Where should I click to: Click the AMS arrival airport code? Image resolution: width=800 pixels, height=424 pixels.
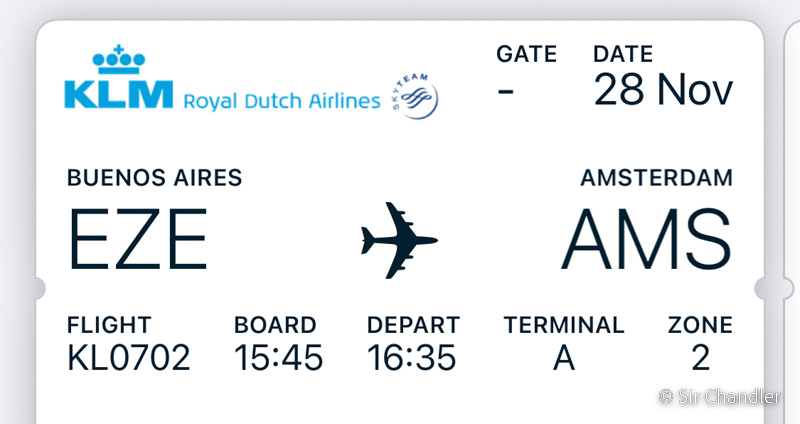coord(646,239)
